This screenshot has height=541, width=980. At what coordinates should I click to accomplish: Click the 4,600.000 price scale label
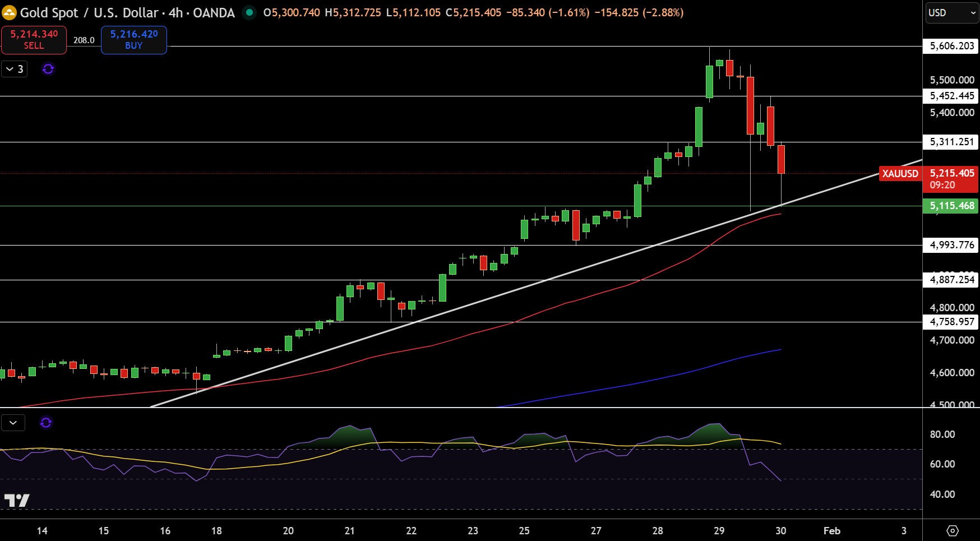(952, 373)
